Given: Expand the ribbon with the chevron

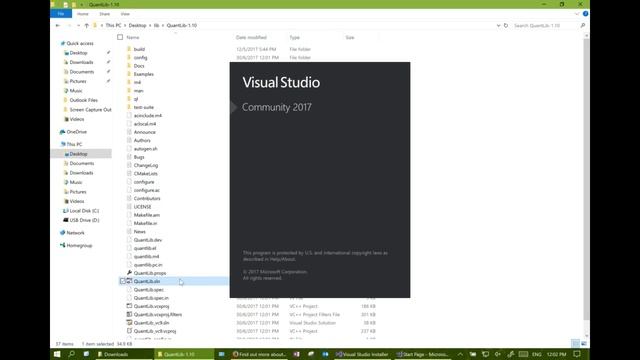Looking at the screenshot, I should point(577,14).
